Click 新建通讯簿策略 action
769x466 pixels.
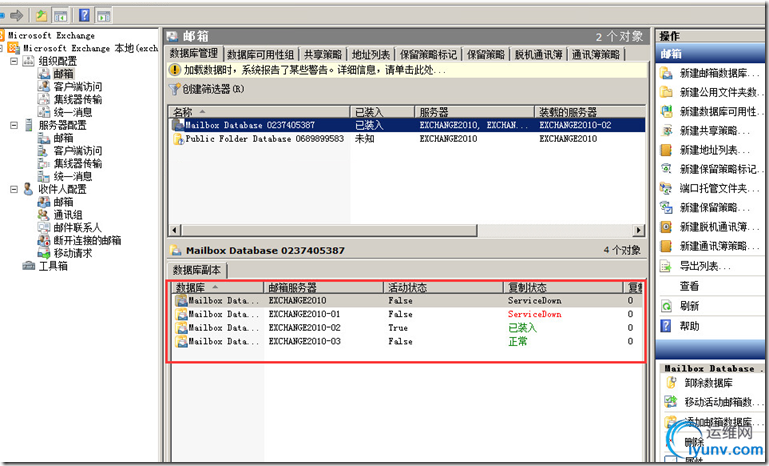[711, 246]
